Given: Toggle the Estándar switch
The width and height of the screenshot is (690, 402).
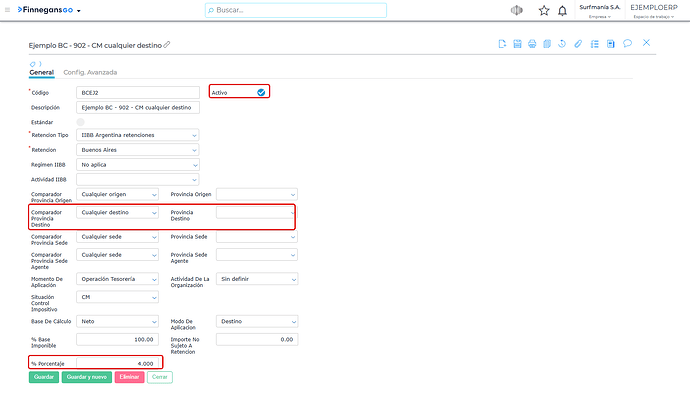Looking at the screenshot, I should coord(81,122).
